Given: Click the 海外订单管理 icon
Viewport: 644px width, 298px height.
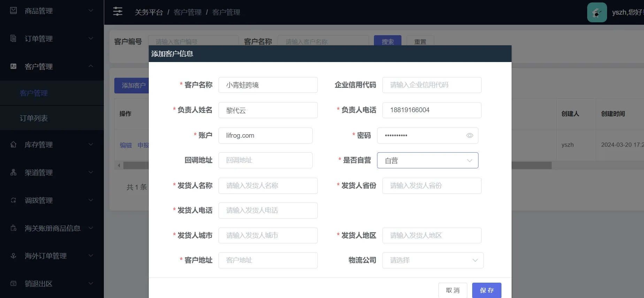Looking at the screenshot, I should [14, 256].
